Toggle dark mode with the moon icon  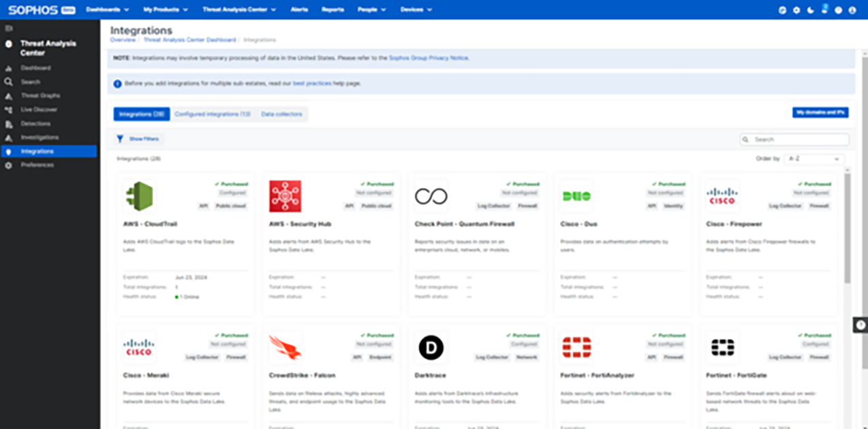pyautogui.click(x=809, y=10)
